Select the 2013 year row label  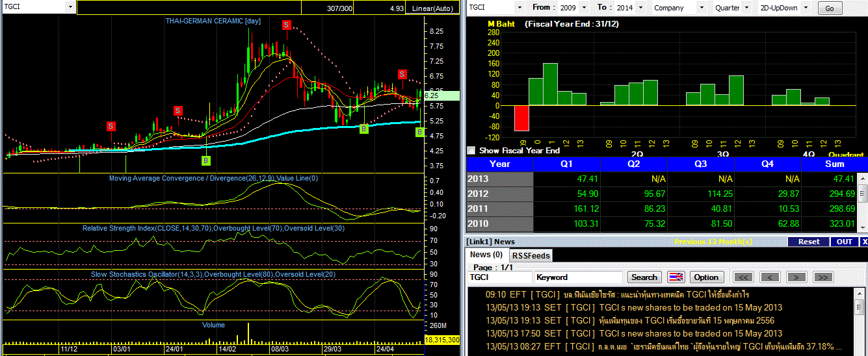[x=499, y=179]
